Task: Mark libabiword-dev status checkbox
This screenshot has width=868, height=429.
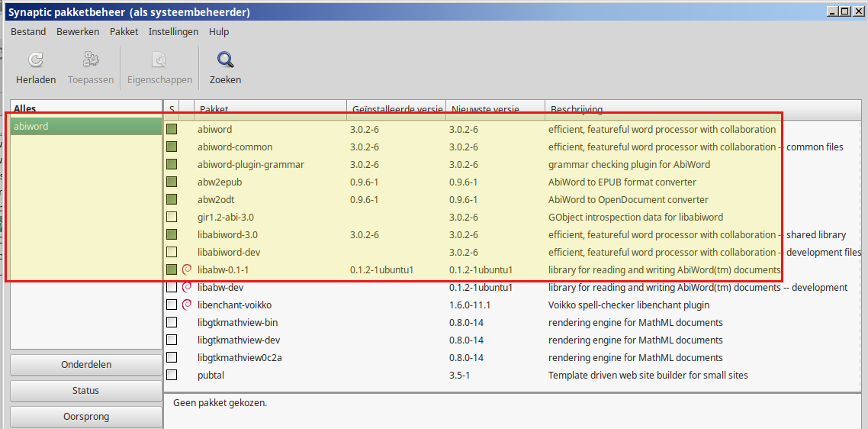Action: (x=172, y=252)
